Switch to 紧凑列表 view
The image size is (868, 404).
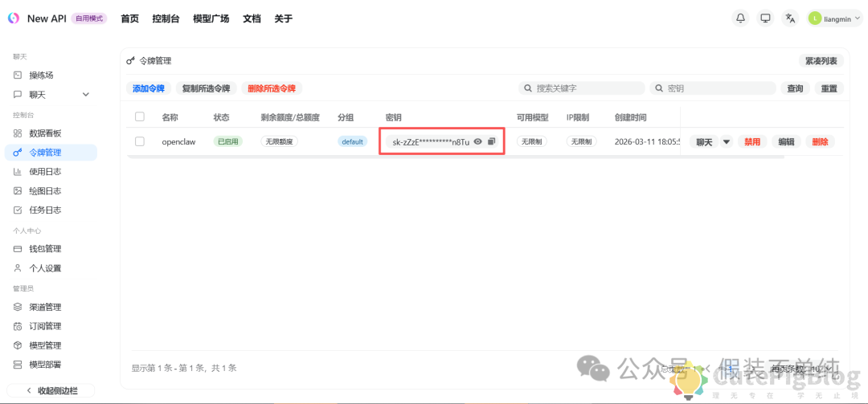821,61
